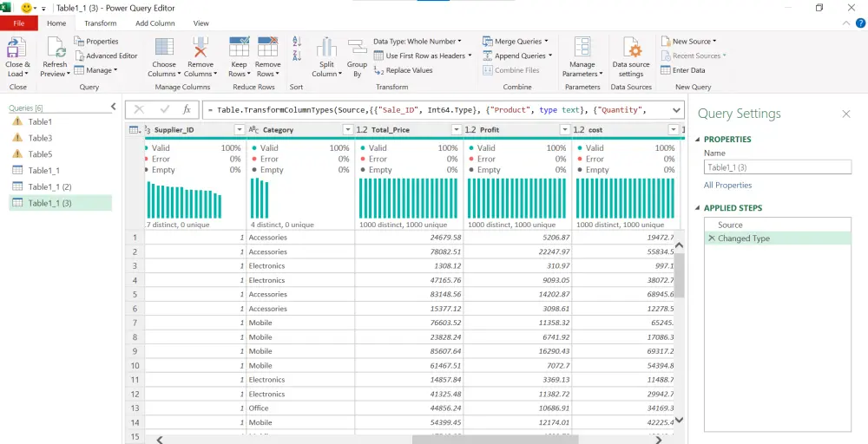868x444 pixels.
Task: Collapse the PROPERTIES section
Action: (x=699, y=140)
